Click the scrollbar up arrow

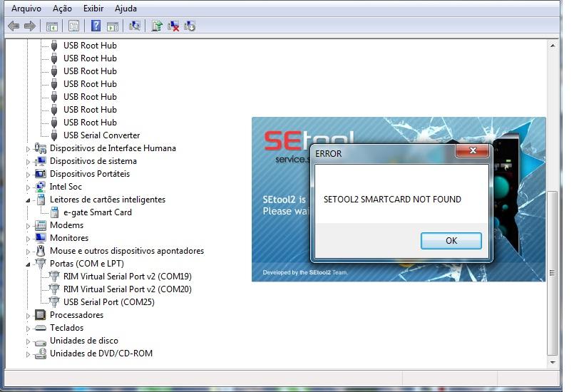tap(553, 46)
